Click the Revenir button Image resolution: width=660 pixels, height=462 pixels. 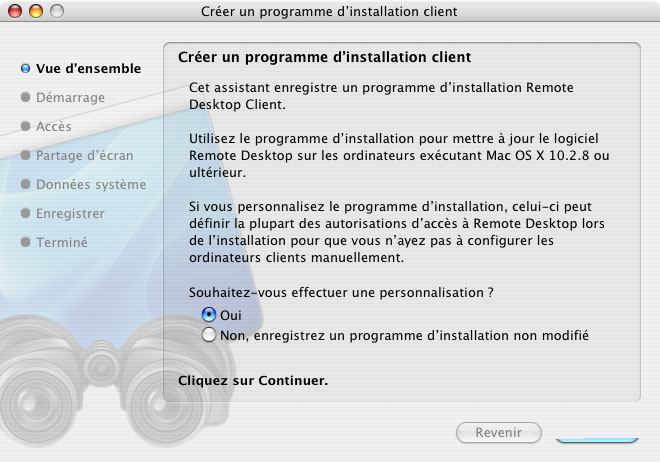point(499,432)
